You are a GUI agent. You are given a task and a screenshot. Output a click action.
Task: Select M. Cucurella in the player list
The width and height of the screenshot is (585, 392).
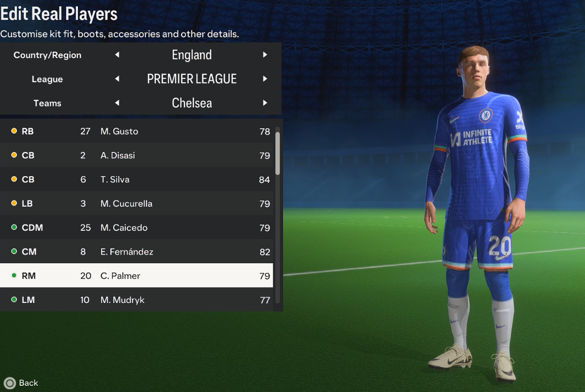coord(136,203)
